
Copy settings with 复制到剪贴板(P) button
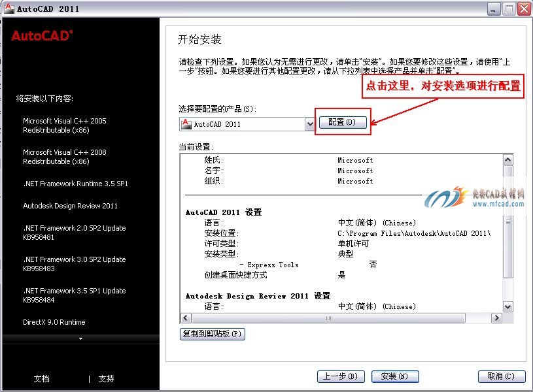point(213,334)
